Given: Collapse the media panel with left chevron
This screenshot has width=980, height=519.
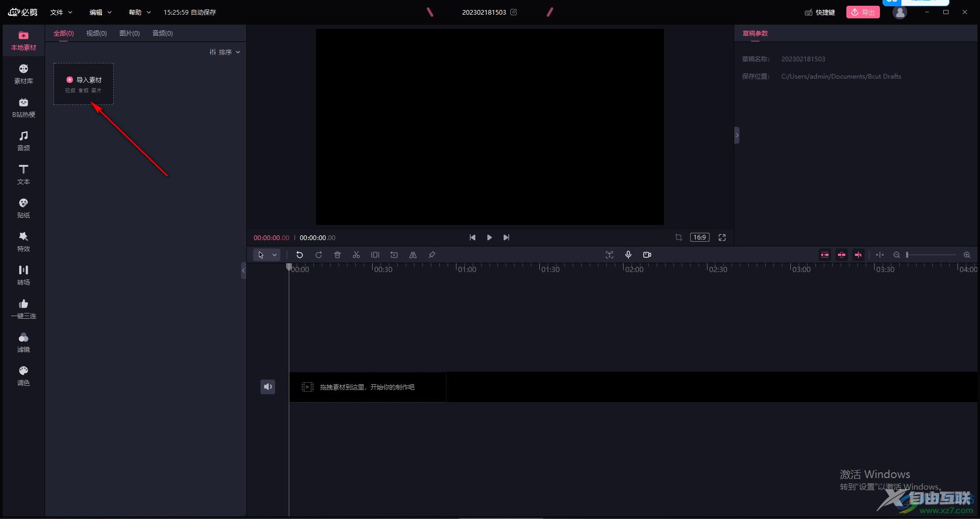Looking at the screenshot, I should tap(243, 271).
